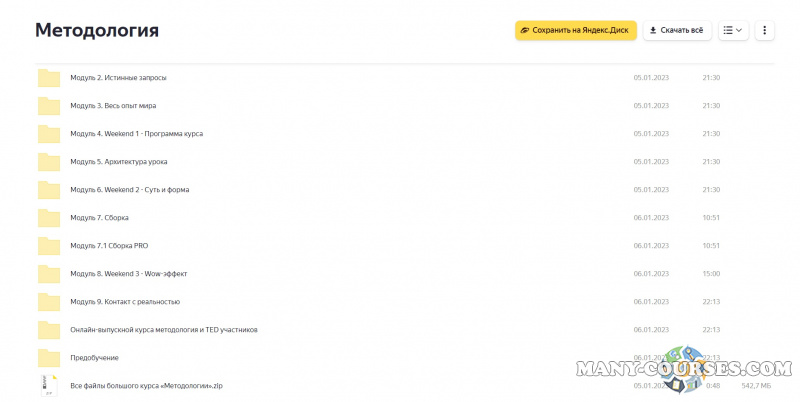800x402 pixels.
Task: Click the Предобучение folder icon
Action: pyautogui.click(x=49, y=358)
